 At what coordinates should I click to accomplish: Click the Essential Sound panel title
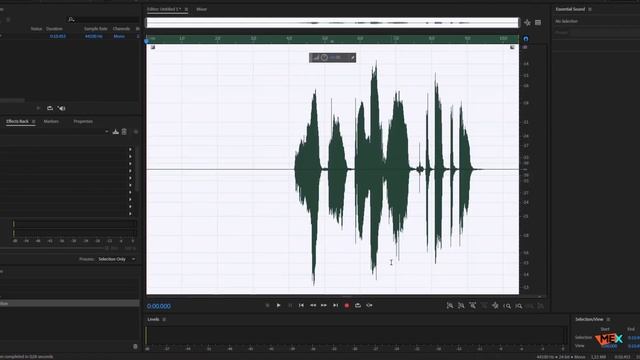570,9
